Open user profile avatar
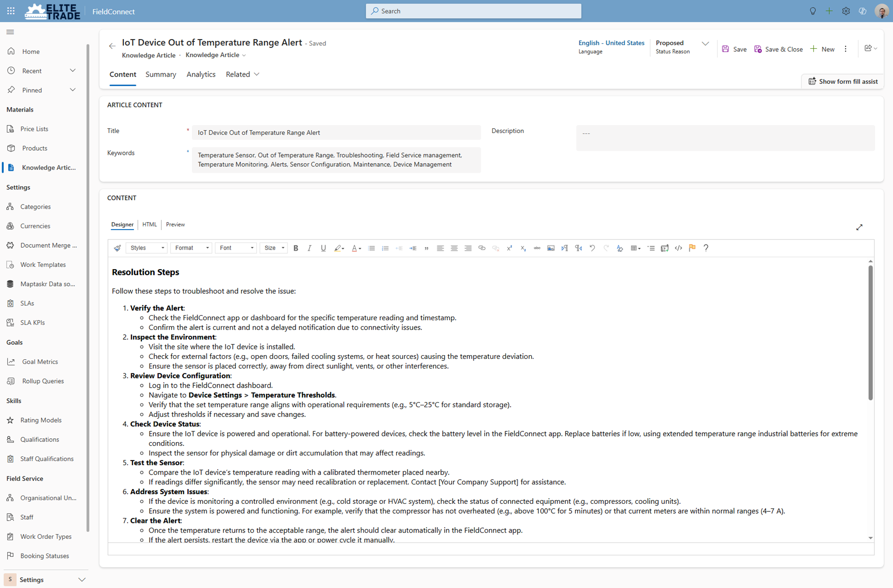The image size is (893, 588). 881,11
